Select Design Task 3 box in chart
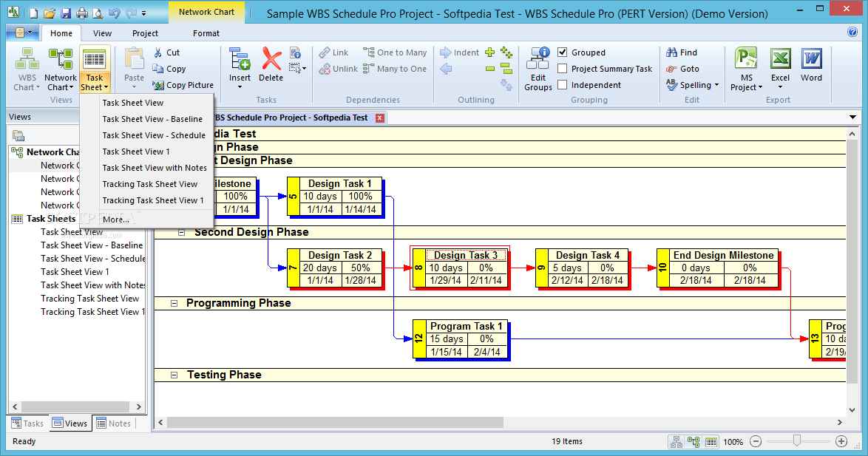The width and height of the screenshot is (868, 456). (459, 268)
